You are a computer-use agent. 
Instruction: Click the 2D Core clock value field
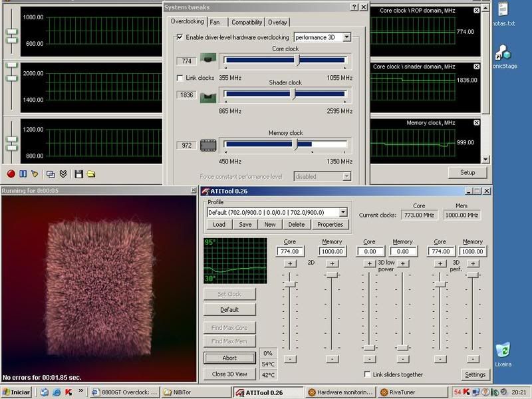pyautogui.click(x=290, y=251)
